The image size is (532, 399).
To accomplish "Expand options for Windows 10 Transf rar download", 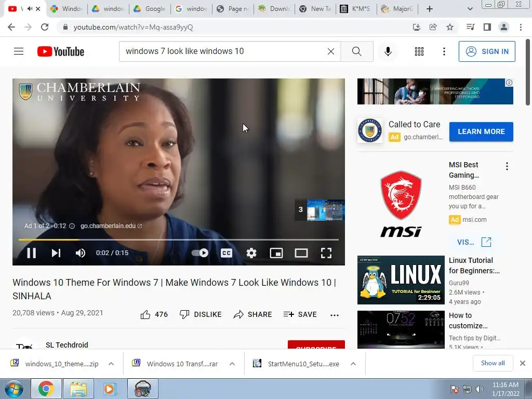I will [x=232, y=364].
